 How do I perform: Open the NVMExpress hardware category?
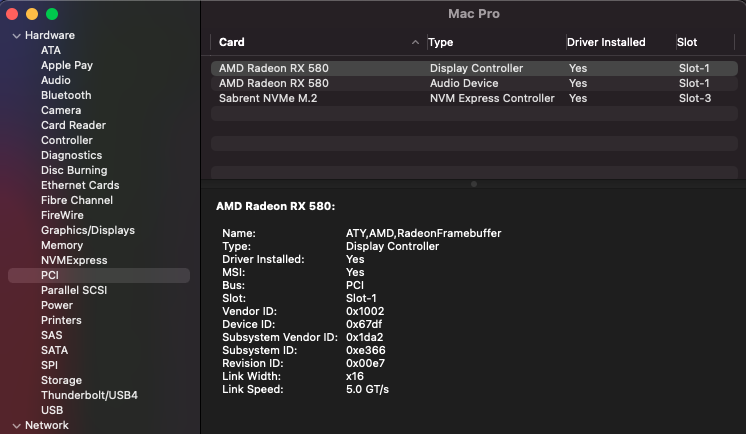click(x=74, y=260)
